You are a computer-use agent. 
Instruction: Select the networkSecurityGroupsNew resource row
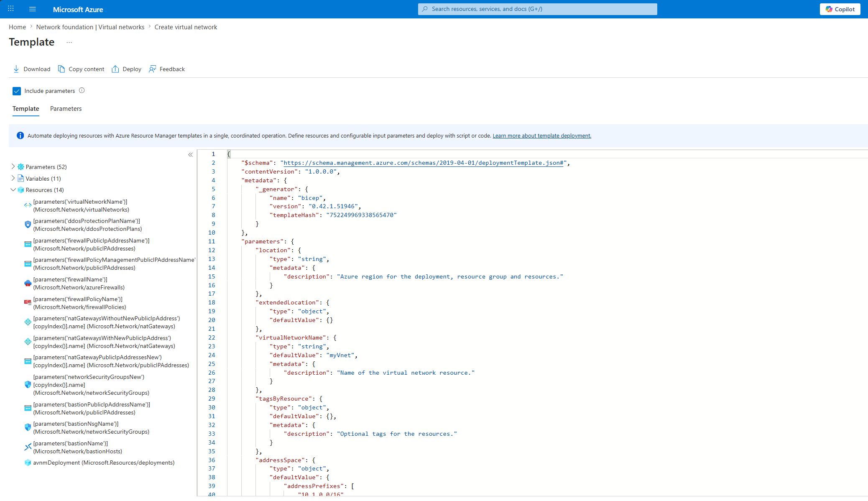pyautogui.click(x=87, y=385)
